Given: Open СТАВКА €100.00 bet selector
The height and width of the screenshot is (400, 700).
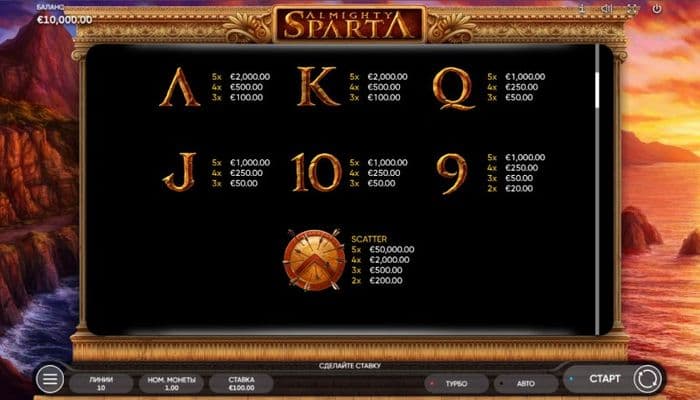Looking at the screenshot, I should pyautogui.click(x=242, y=383).
